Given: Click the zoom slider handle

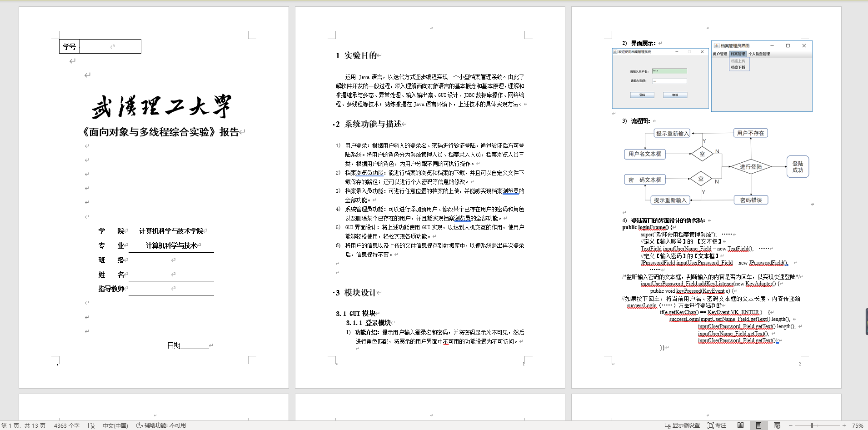Looking at the screenshot, I should [x=812, y=425].
